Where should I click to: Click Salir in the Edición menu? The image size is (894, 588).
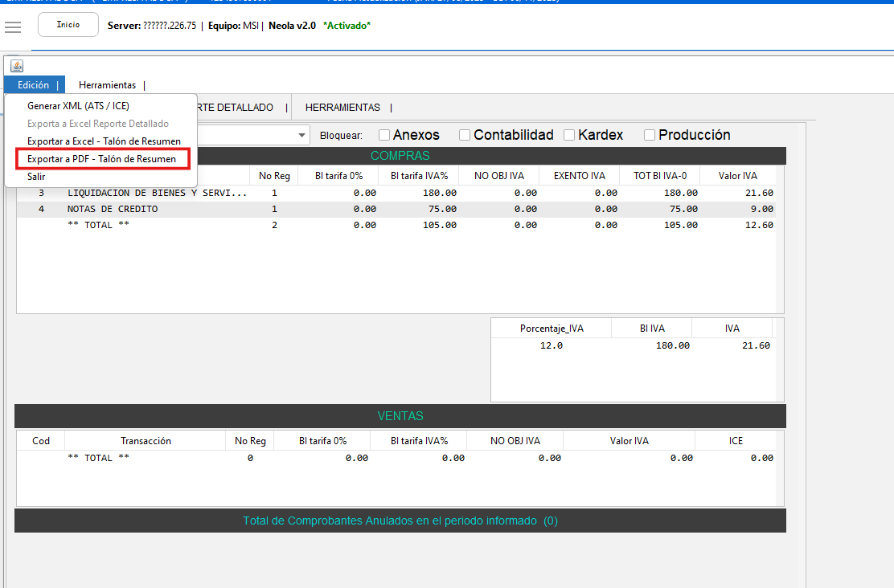37,176
